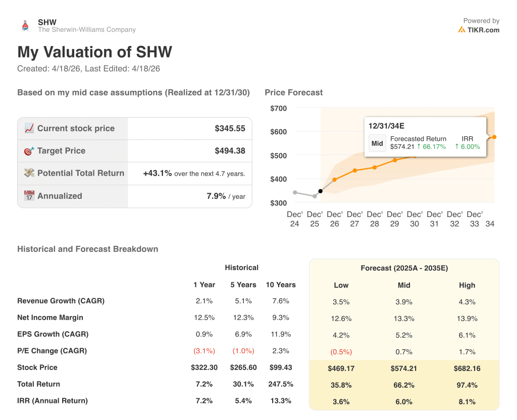This screenshot has width=517, height=420.
Task: Click the Mid badge in chart tooltip
Action: (377, 143)
